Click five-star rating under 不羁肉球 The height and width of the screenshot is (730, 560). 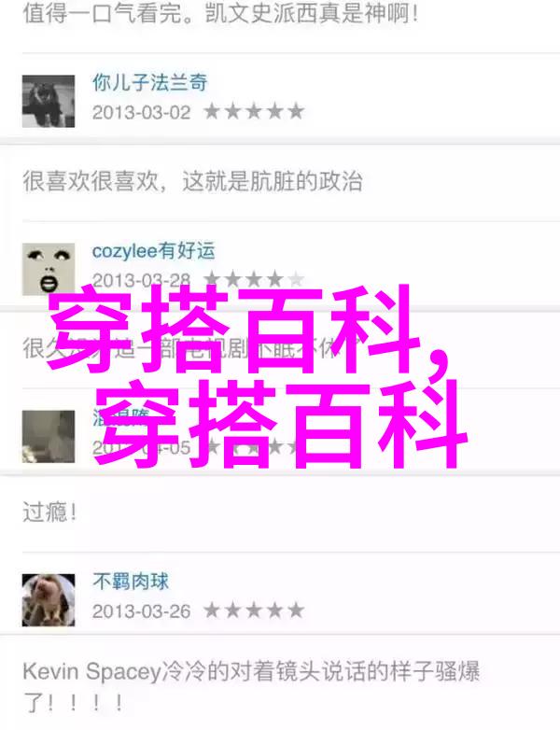(x=254, y=611)
